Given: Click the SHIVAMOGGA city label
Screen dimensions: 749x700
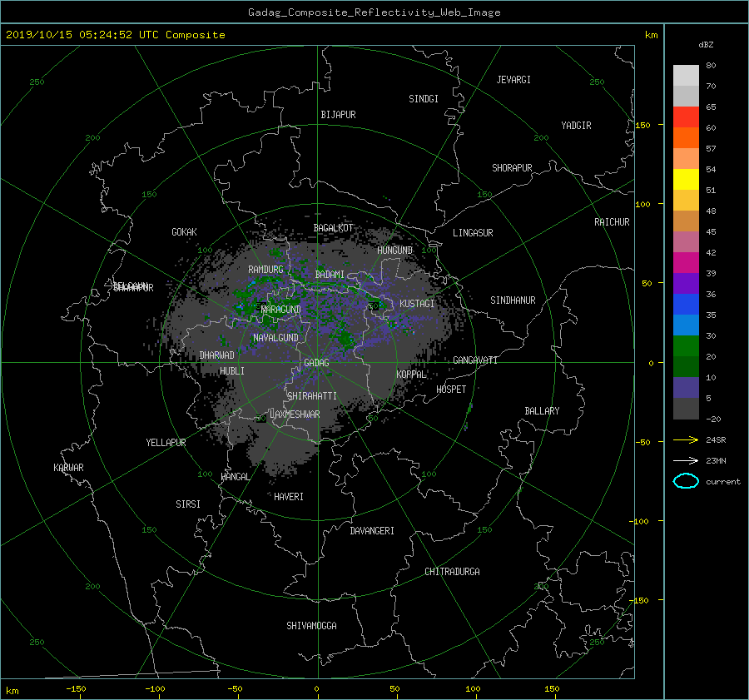Looking at the screenshot, I should tap(311, 625).
